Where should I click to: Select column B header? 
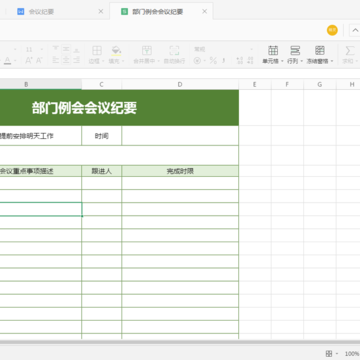tap(26, 85)
